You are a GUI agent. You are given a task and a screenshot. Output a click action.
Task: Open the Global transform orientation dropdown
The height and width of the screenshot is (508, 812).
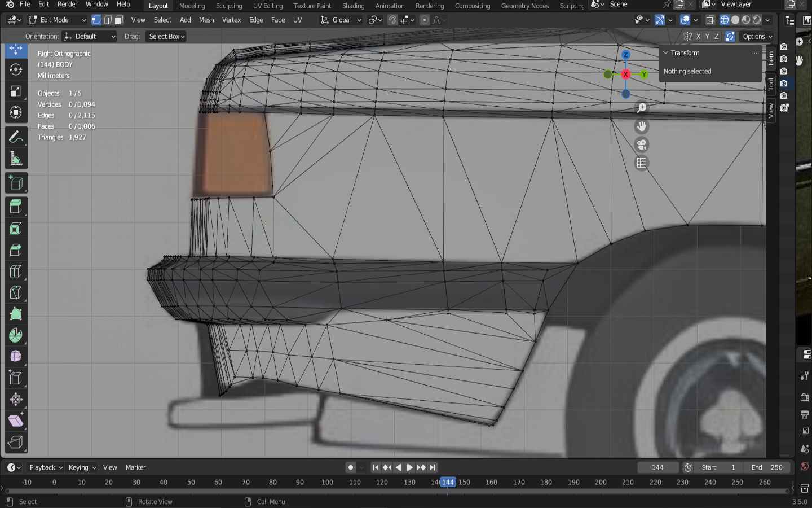tap(341, 20)
